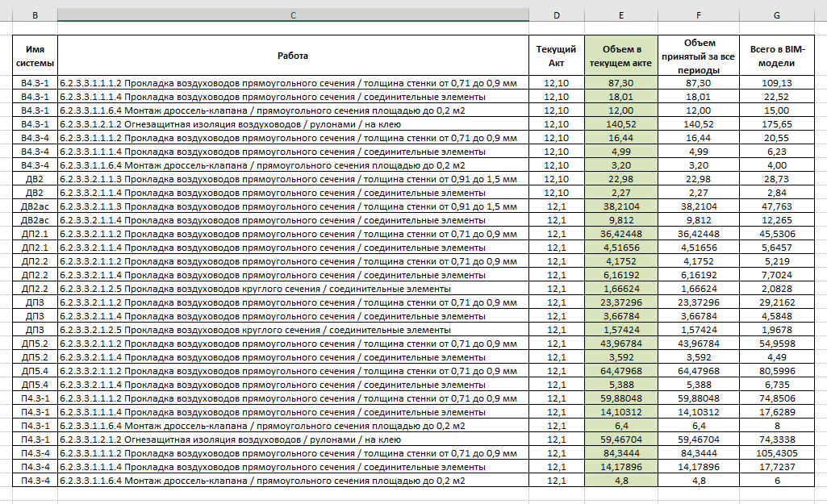Click the 'Всего в BIM-модели' header cell
Image resolution: width=827 pixels, height=504 pixels.
[x=777, y=56]
